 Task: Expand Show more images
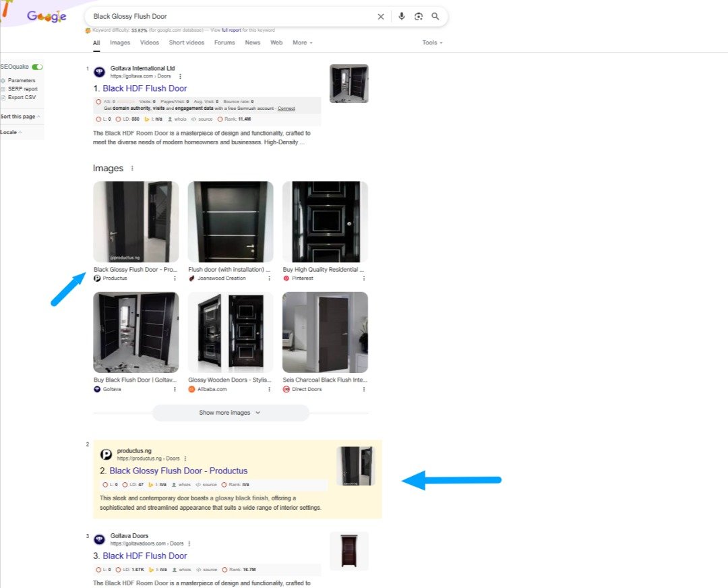tap(231, 413)
